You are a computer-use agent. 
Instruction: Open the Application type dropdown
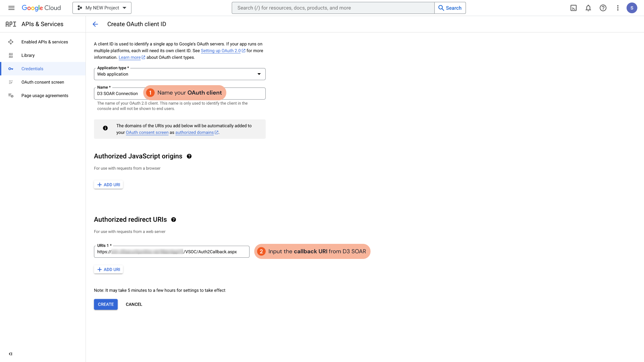258,74
